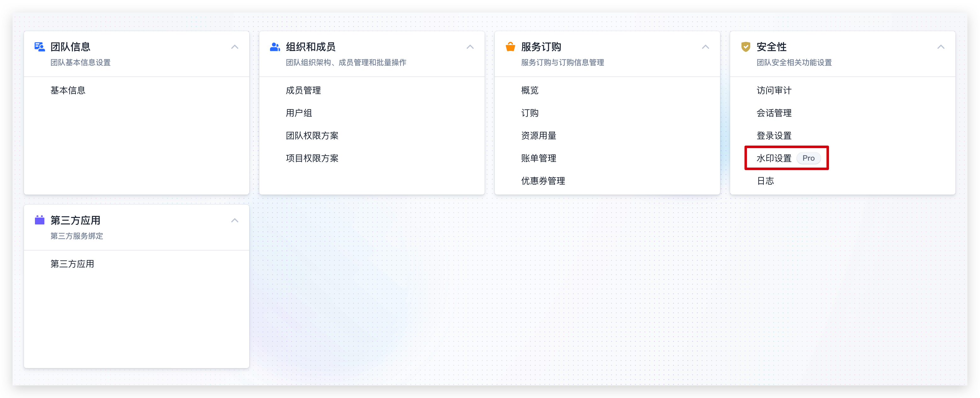Collapse the 团队信息 card
980x398 pixels.
click(x=235, y=47)
